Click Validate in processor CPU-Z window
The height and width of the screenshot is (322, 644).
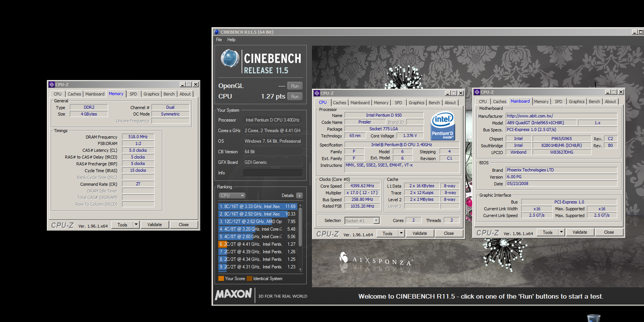point(420,233)
